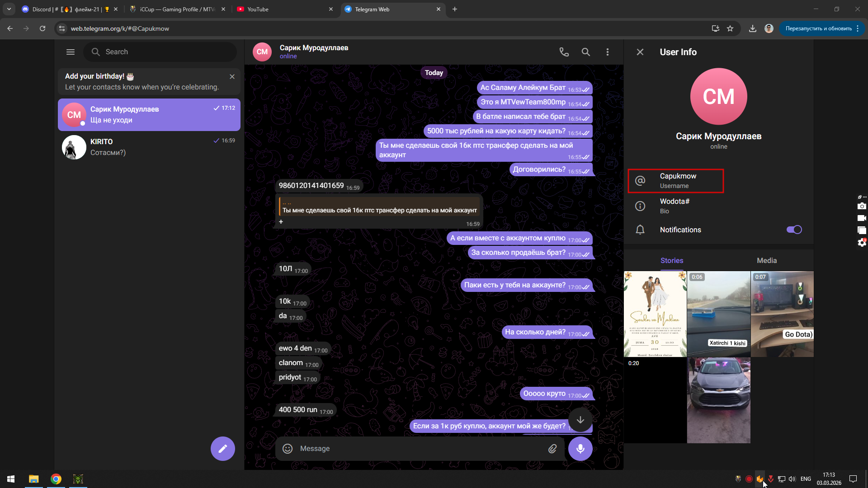Switch to the Media tab
Screen dimensions: 868x488
tap(766, 260)
